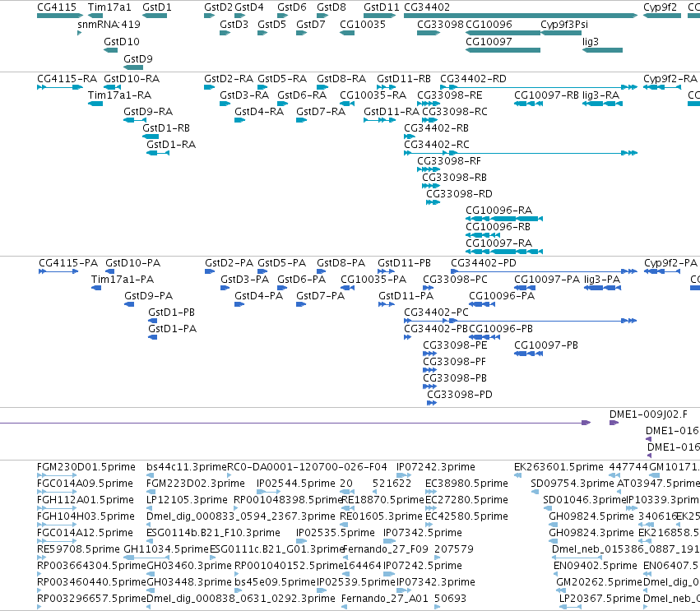
Task: Click the GstD2 gene label
Action: click(218, 7)
